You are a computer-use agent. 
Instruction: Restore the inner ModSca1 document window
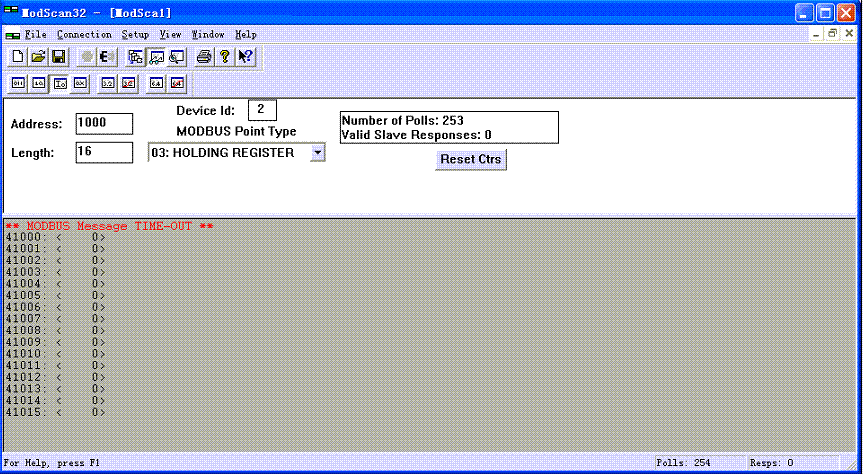(x=833, y=34)
